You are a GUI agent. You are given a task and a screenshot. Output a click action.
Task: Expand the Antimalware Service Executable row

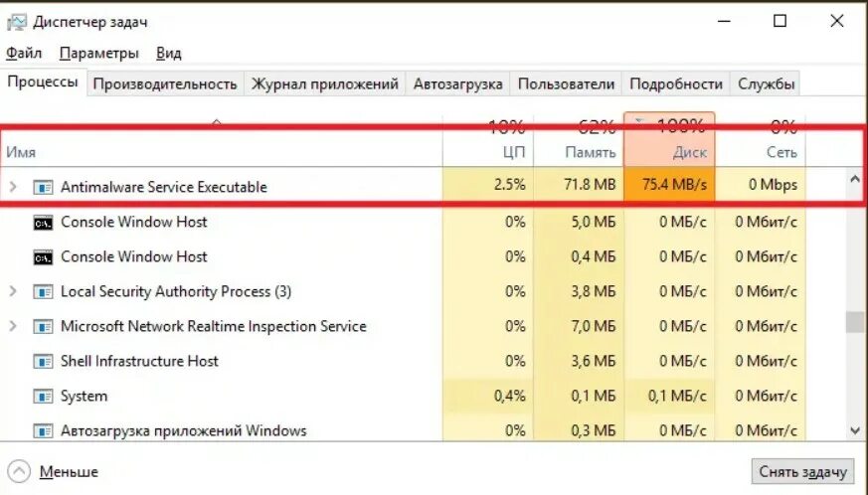pyautogui.click(x=13, y=187)
